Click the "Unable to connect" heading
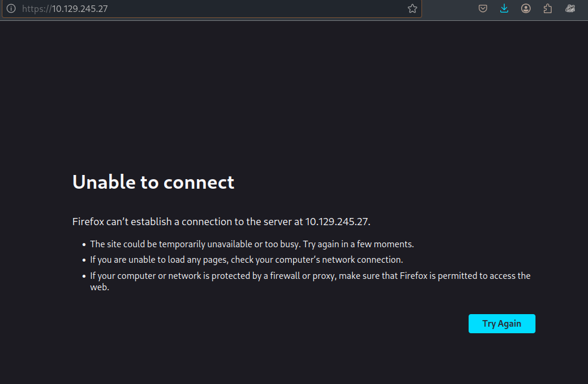Screen dimensions: 588x384 153,182
